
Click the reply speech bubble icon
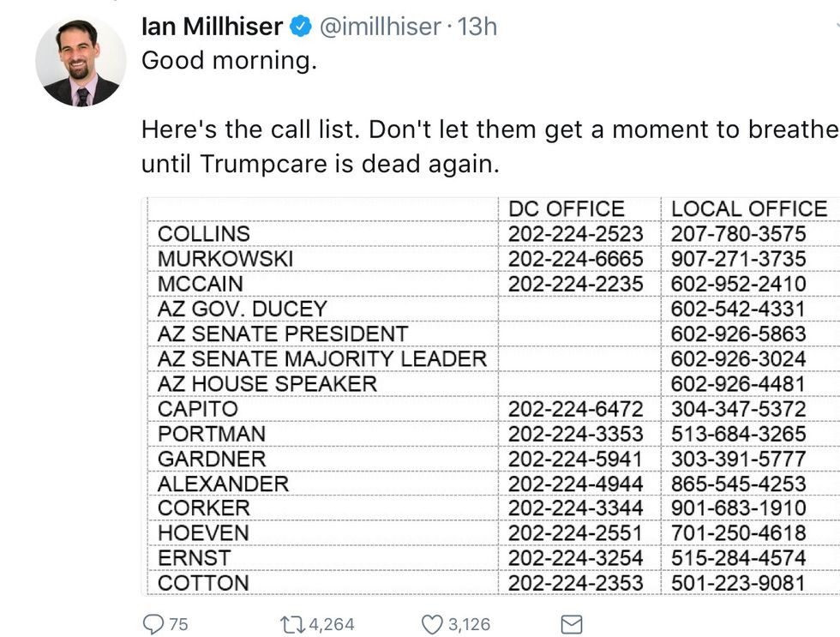(x=153, y=624)
